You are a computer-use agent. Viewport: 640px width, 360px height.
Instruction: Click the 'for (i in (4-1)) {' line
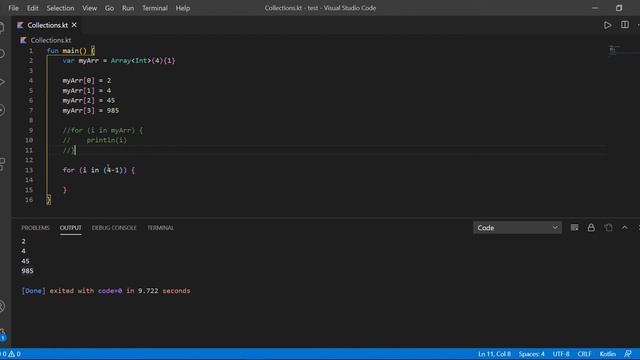[x=98, y=170]
